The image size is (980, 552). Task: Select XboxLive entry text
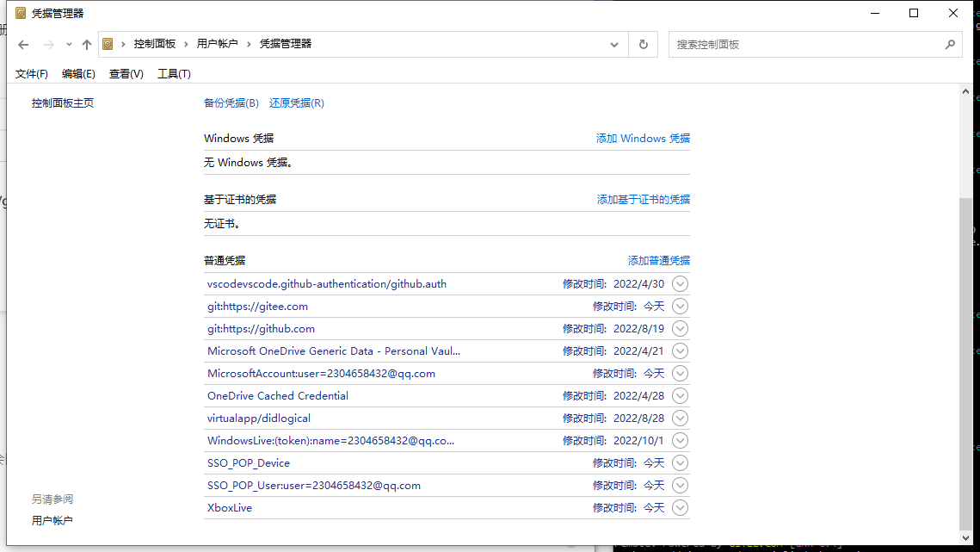tap(230, 507)
